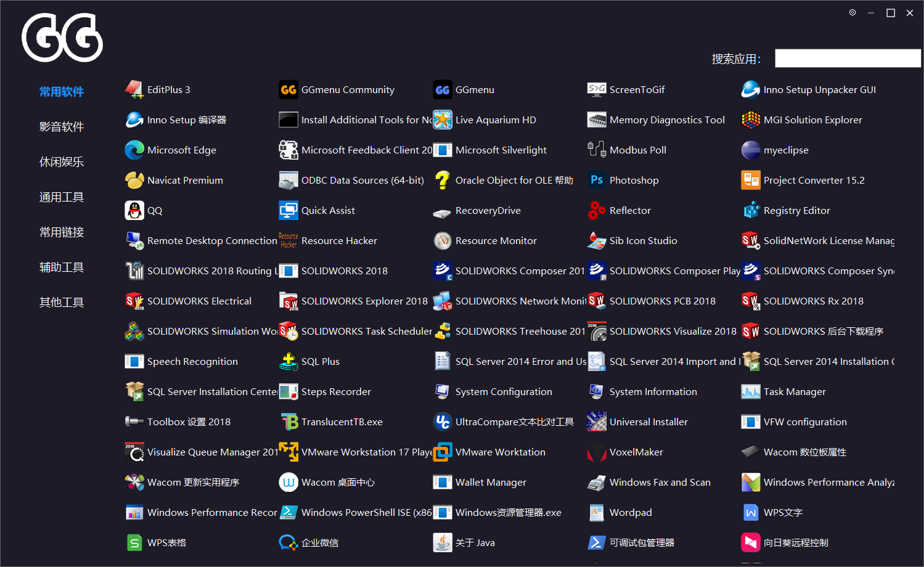
Task: Open the Sib Icon Studio icon
Action: click(597, 240)
